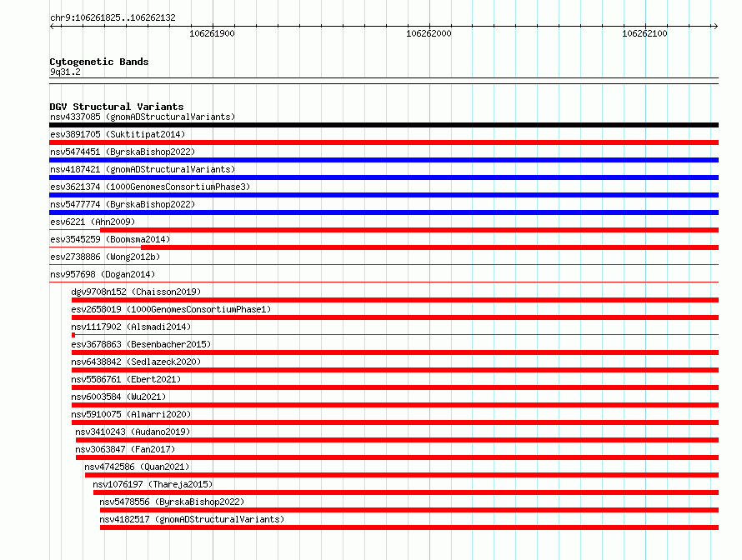Image resolution: width=742 pixels, height=560 pixels.
Task: Click the red nsv5478556 variant bar
Action: click(409, 510)
